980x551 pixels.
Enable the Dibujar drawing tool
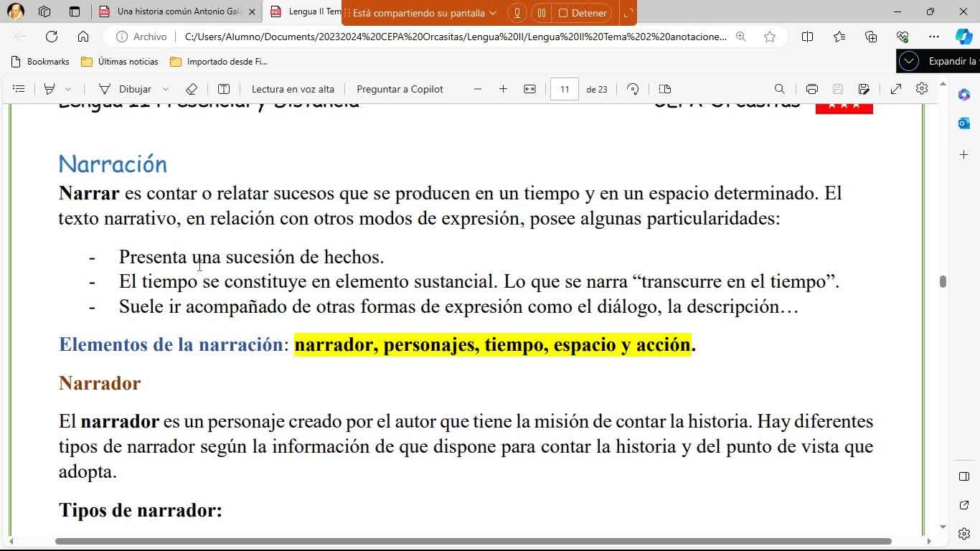(125, 89)
